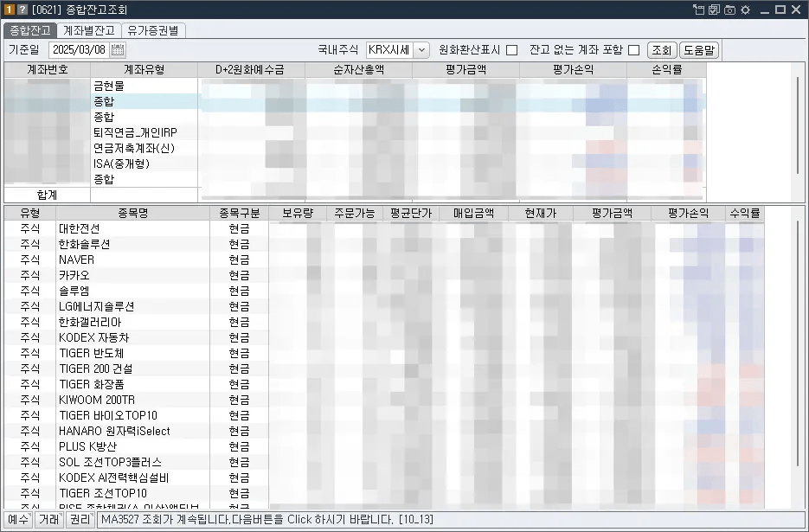Click the 손익률 column header
Image resolution: width=809 pixels, height=532 pixels.
[x=666, y=70]
